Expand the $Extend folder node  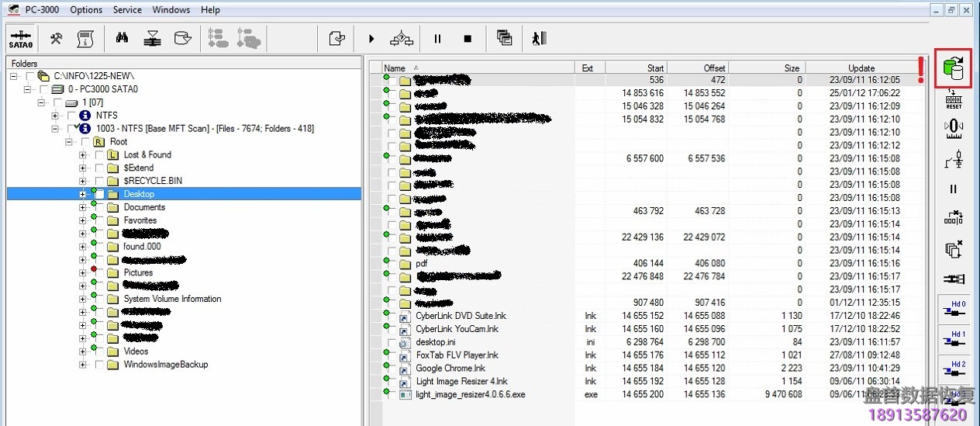[82, 168]
